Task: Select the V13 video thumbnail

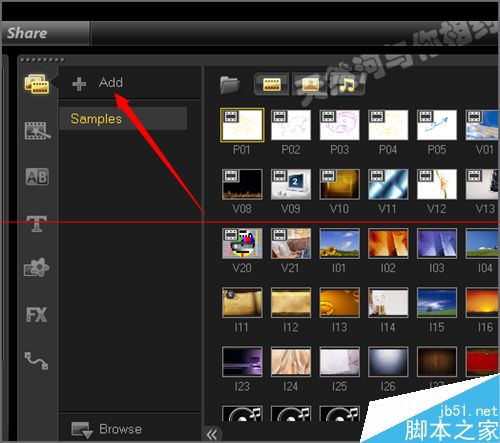Action: click(482, 184)
